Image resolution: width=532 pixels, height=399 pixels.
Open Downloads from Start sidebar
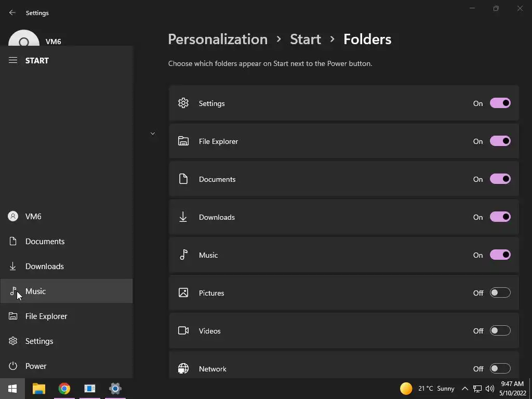click(44, 266)
